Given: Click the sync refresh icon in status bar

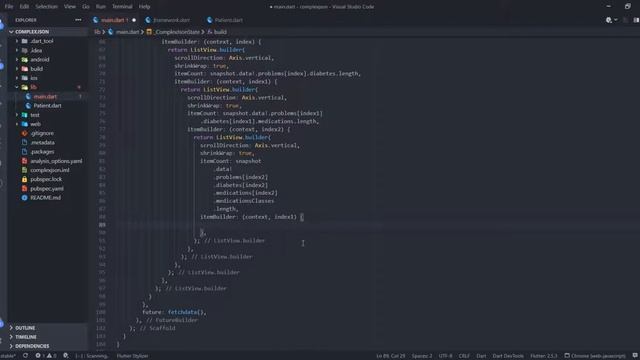Looking at the screenshot, I should click(25, 356).
